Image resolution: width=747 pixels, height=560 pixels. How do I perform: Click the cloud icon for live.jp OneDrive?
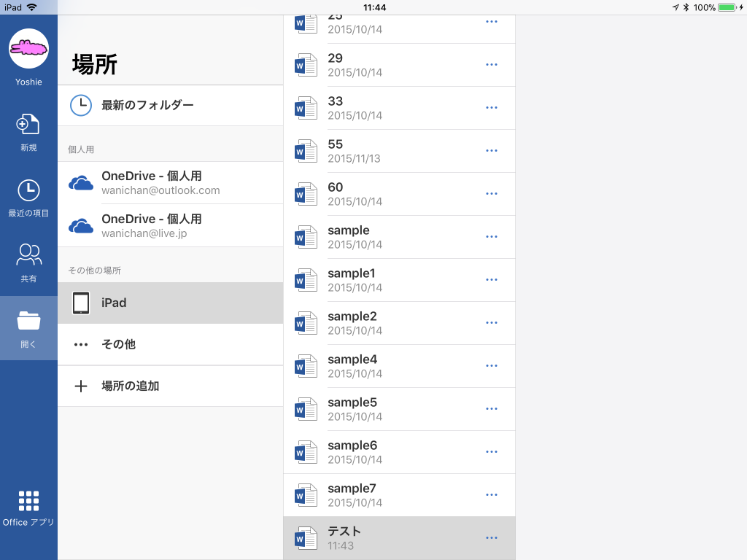pos(81,226)
